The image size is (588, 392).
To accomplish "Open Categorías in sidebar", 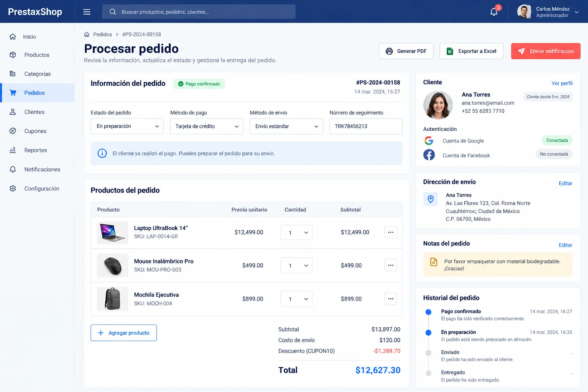I will [x=37, y=74].
